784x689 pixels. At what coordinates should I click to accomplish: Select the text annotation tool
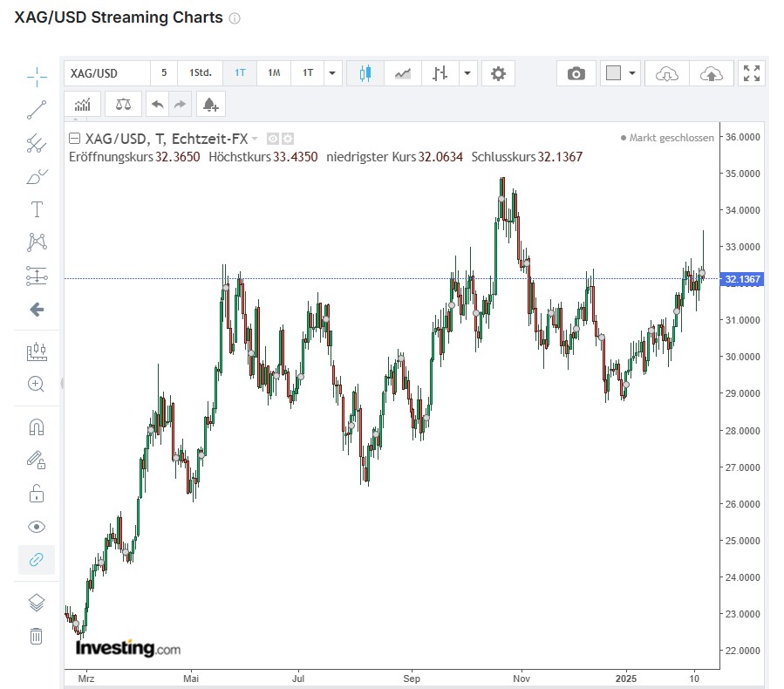coord(37,209)
